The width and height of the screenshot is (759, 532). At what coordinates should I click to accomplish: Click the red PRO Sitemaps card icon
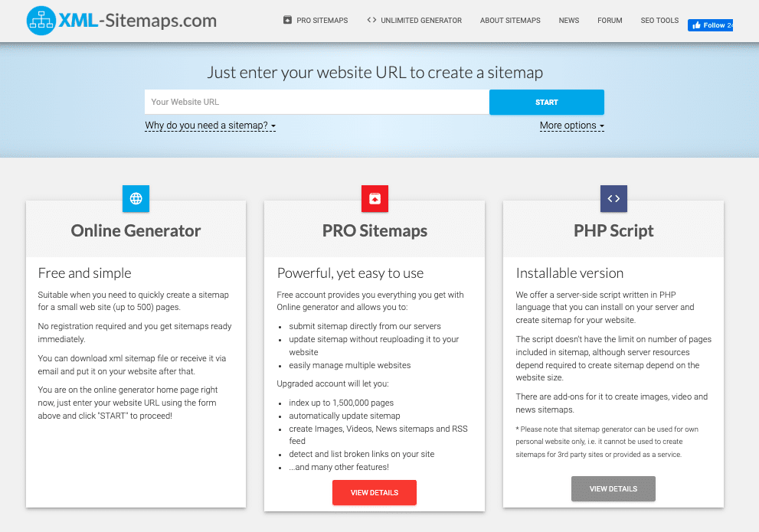375,198
